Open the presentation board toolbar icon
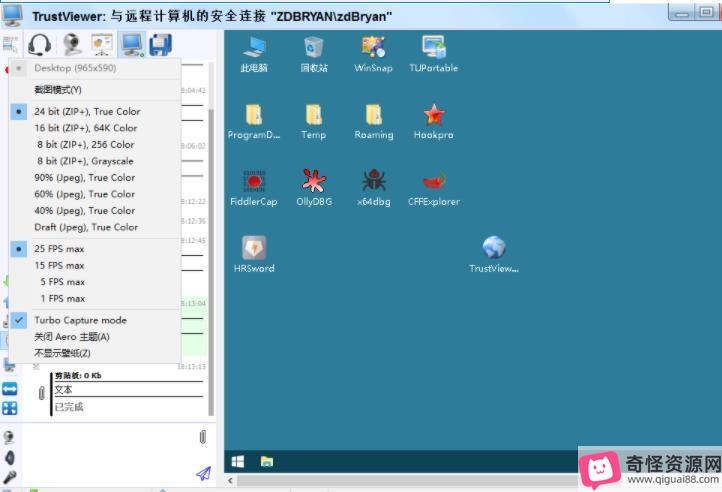The height and width of the screenshot is (492, 722). point(101,45)
